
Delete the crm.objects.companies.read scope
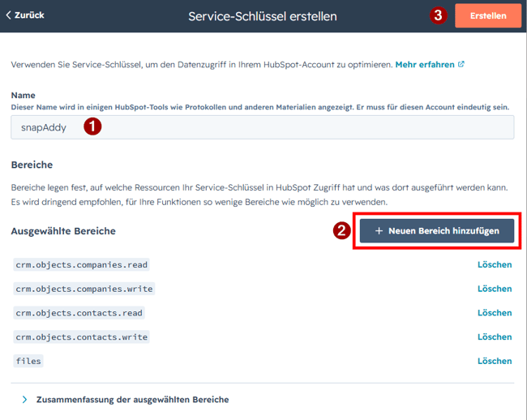click(495, 265)
